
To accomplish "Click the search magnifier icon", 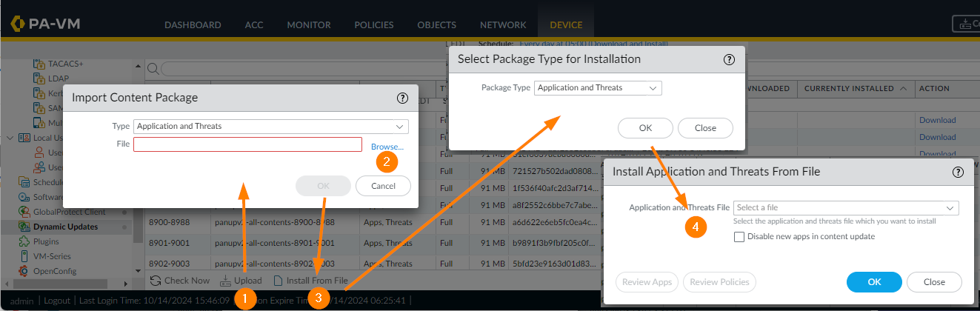I will (153, 69).
